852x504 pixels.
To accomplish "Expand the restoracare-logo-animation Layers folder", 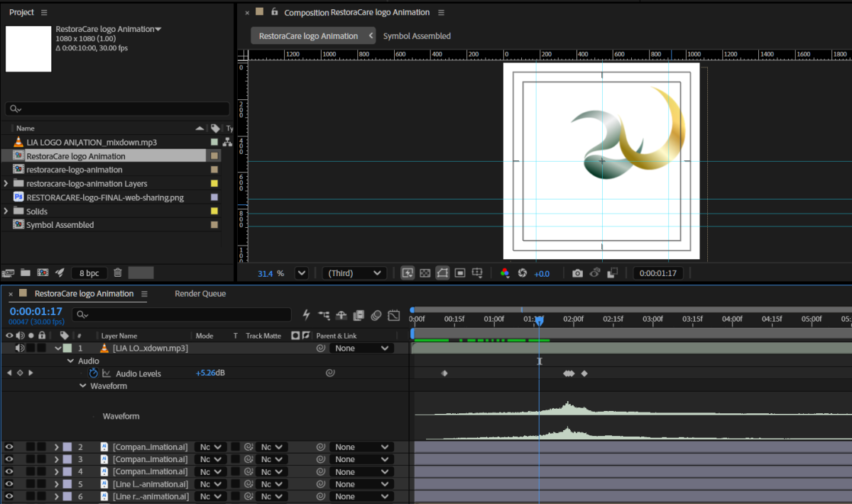I will tap(6, 183).
